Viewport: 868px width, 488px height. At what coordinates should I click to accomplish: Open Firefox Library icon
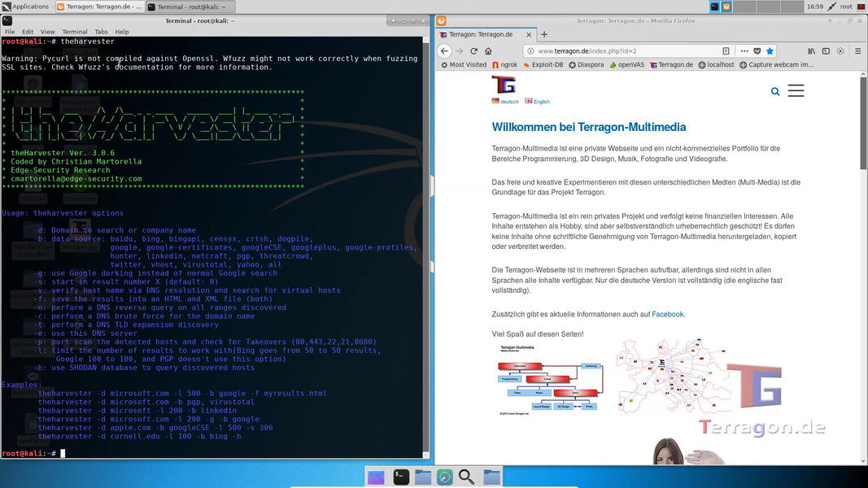point(812,51)
